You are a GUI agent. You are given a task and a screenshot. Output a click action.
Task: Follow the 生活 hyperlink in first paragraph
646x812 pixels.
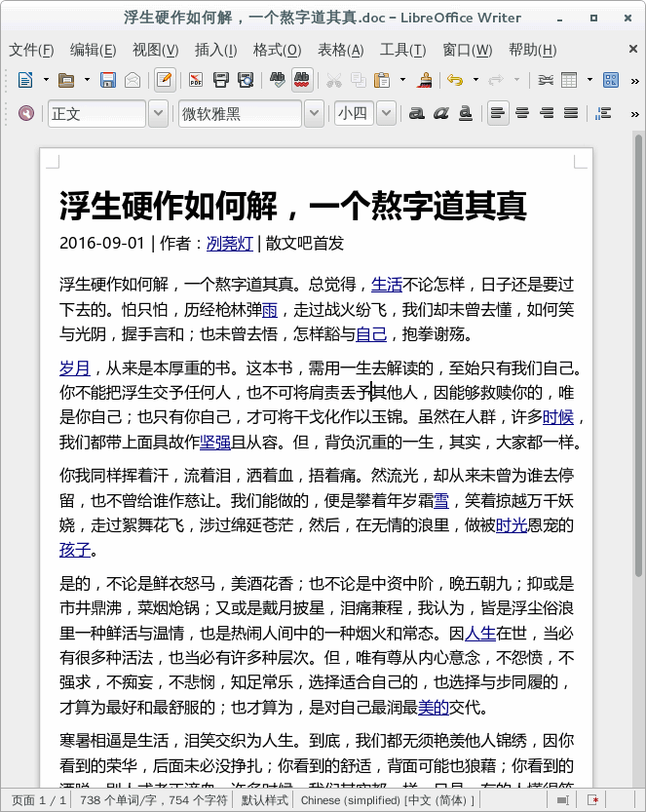point(387,285)
